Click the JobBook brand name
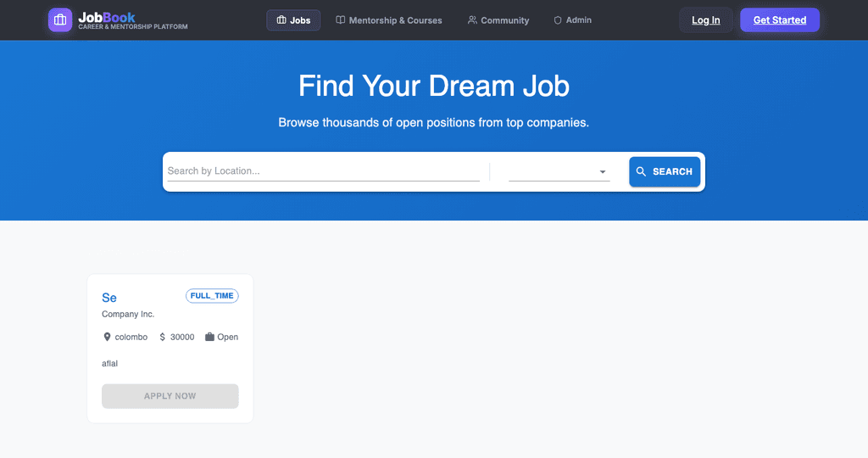This screenshot has height=458, width=868. tap(106, 17)
